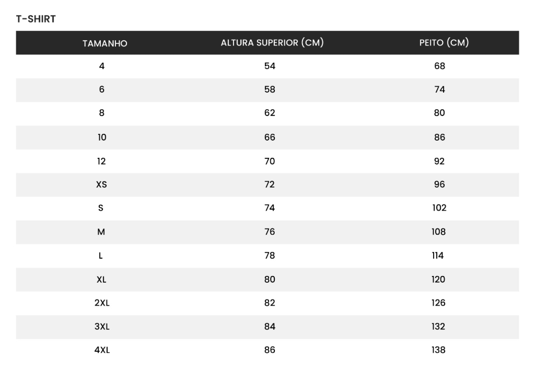Select the size 10 row label
535x392 pixels.
(x=102, y=137)
